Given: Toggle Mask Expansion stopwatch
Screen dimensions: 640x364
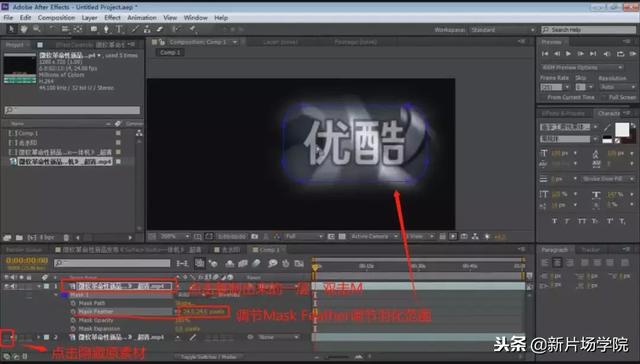Looking at the screenshot, I should pyautogui.click(x=73, y=328).
